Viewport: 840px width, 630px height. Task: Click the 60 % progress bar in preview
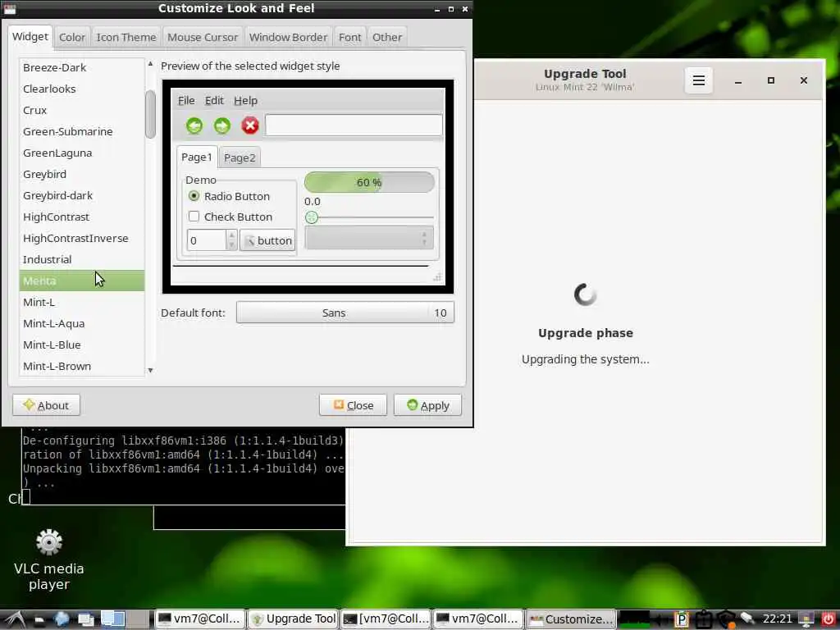(369, 183)
